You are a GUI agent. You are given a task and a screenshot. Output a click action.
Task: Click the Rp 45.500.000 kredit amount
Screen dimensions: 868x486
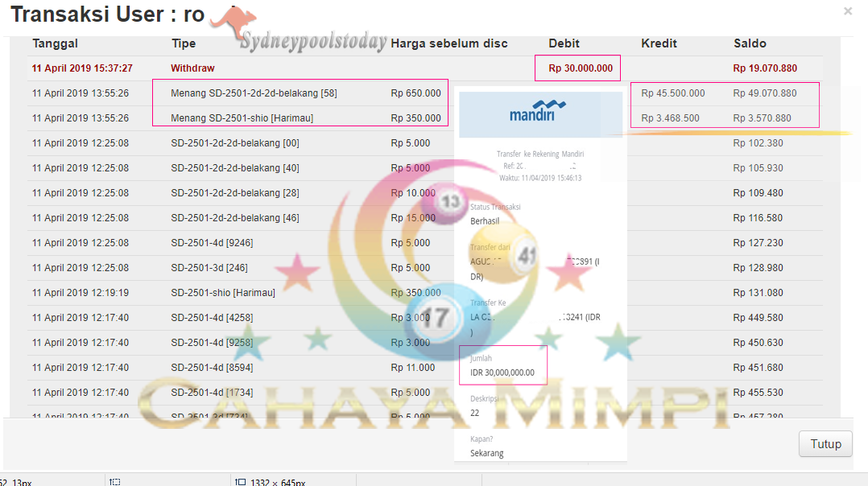(672, 93)
